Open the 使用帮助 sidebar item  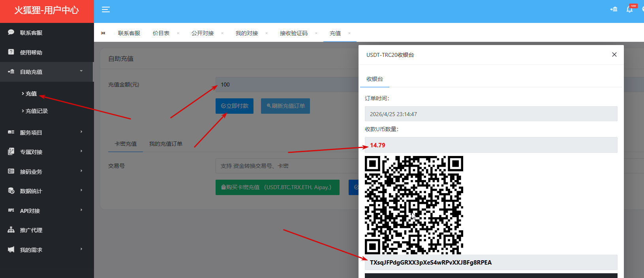[47, 52]
